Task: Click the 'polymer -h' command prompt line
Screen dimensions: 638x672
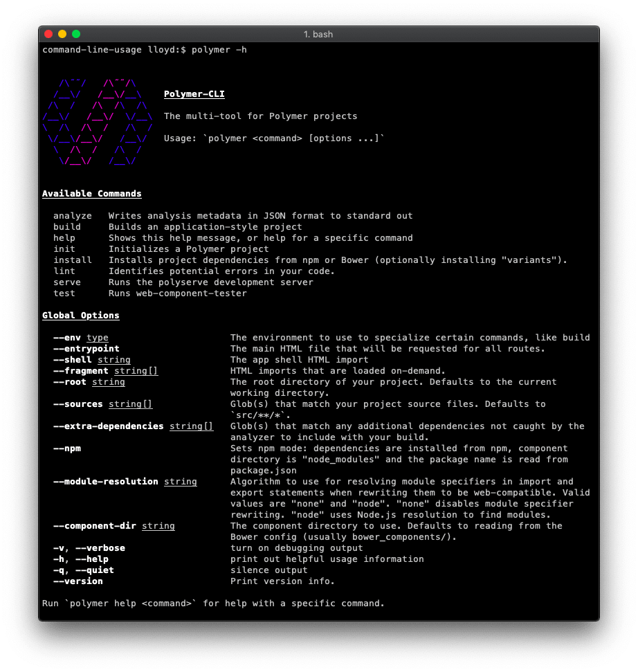Action: (145, 50)
